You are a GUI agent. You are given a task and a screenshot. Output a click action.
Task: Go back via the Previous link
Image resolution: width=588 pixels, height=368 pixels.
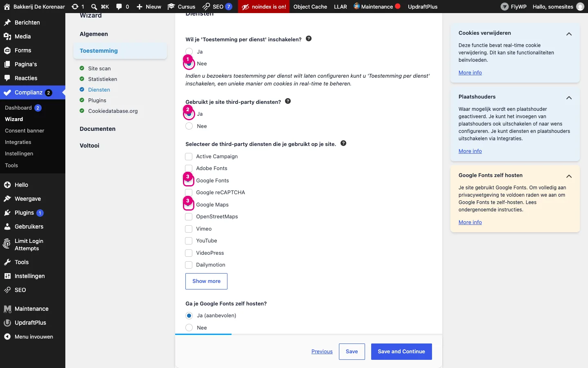(322, 352)
